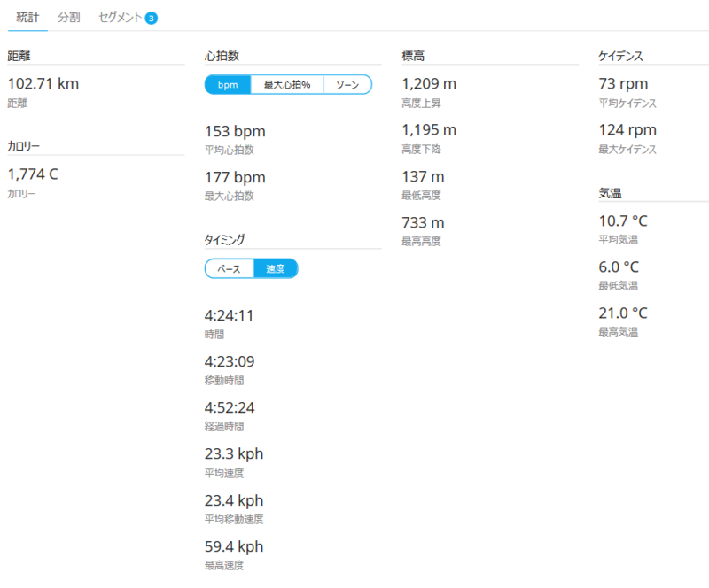Select the ペース timing toggle

click(x=230, y=268)
